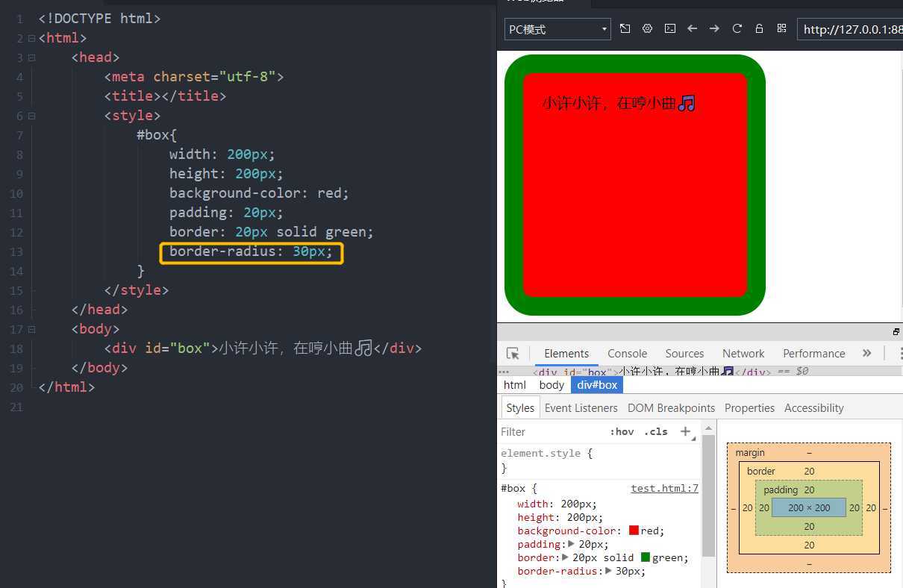Viewport: 903px width, 588px height.
Task: Click the styles Filter input
Action: click(x=551, y=431)
